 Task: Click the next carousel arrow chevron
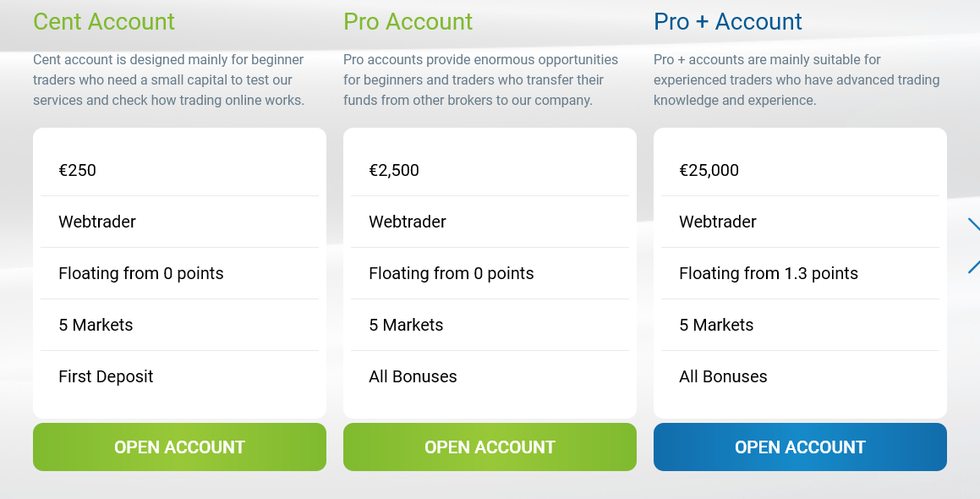(x=974, y=246)
